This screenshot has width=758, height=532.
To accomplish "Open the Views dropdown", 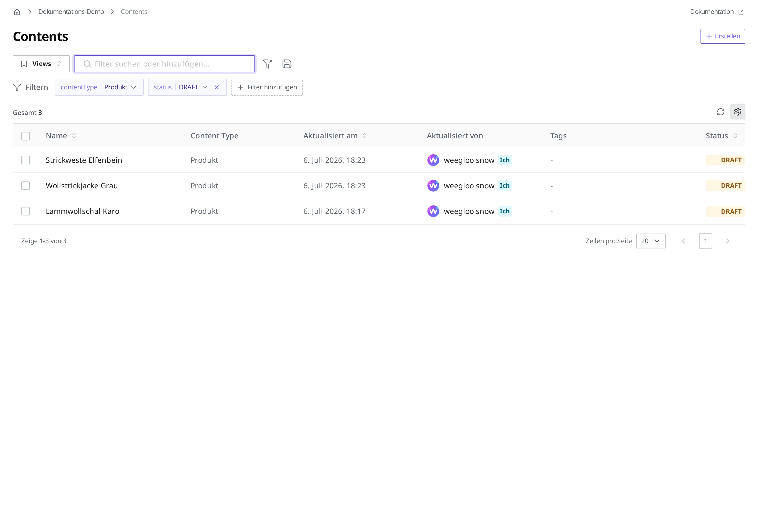I will (x=41, y=64).
